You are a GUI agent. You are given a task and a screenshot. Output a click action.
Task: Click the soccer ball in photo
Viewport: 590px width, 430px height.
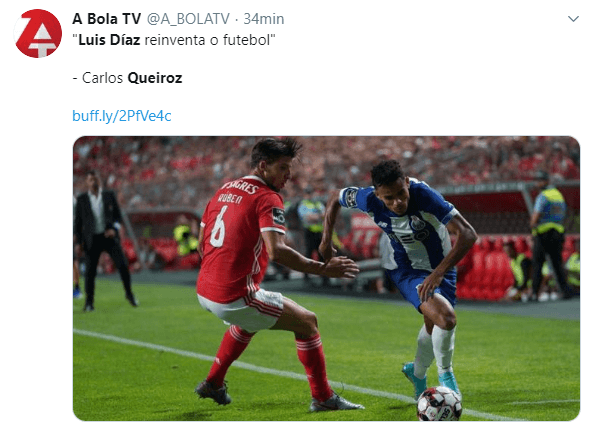click(x=439, y=403)
